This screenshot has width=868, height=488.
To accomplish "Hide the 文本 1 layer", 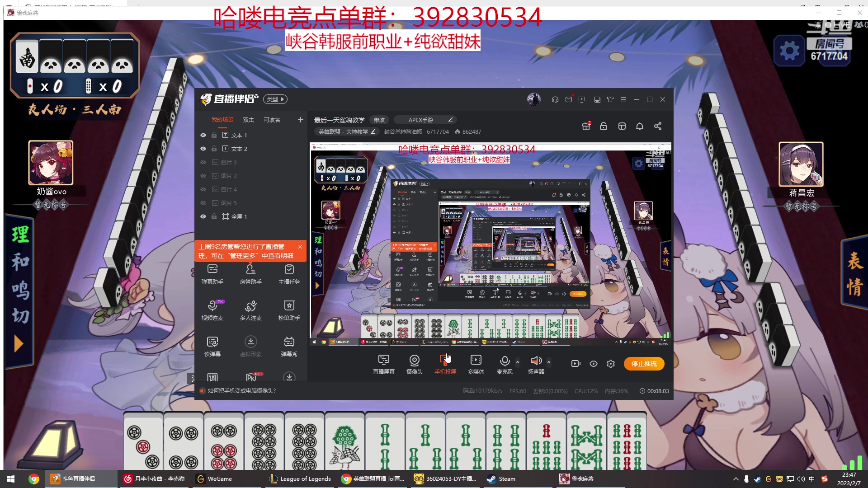I will (203, 135).
